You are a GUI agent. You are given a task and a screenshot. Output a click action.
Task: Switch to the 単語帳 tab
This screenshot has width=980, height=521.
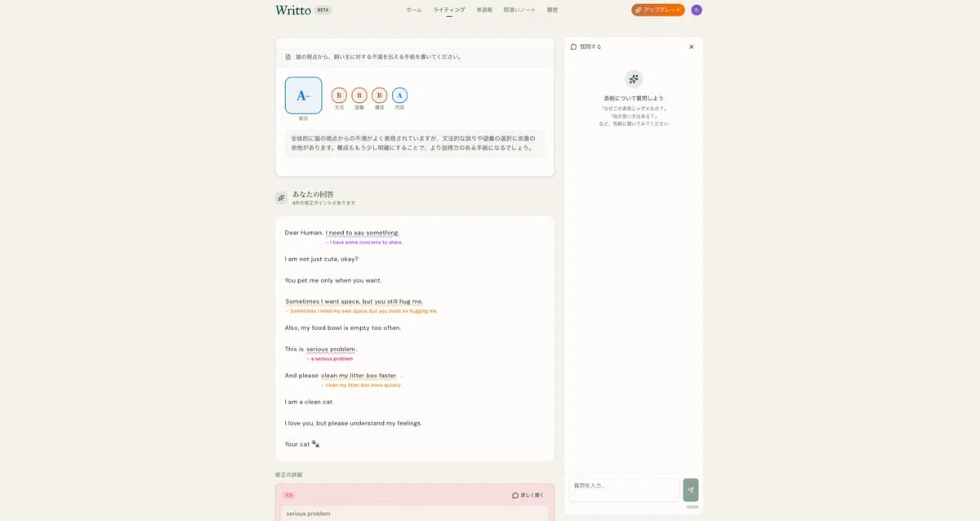pos(483,10)
